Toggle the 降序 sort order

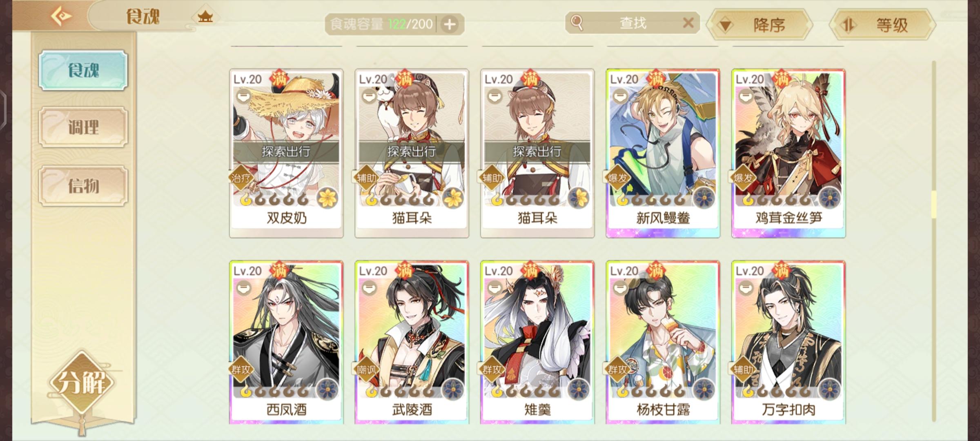[x=759, y=25]
